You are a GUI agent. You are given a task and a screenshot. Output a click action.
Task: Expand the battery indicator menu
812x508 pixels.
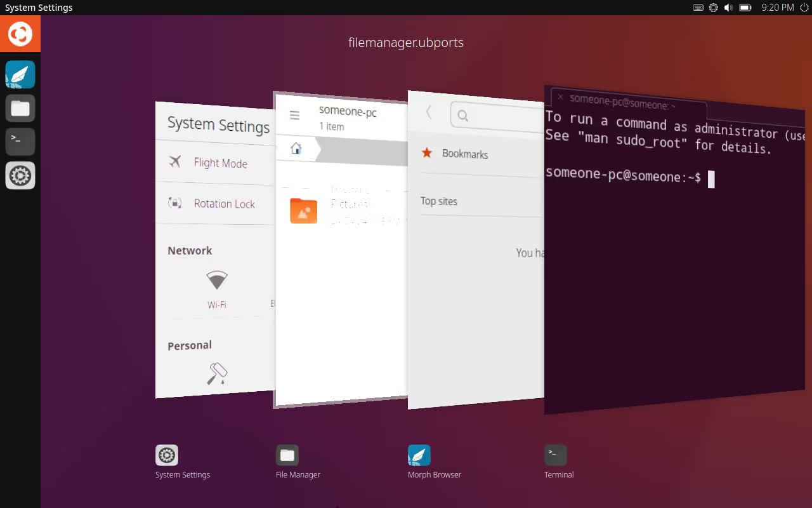pyautogui.click(x=745, y=8)
